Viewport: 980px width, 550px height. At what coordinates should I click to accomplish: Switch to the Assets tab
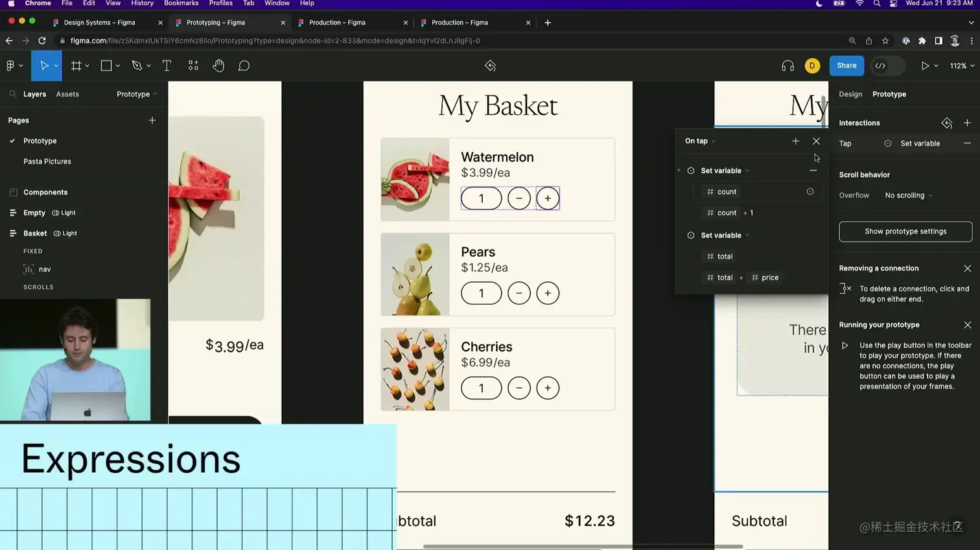click(x=67, y=94)
